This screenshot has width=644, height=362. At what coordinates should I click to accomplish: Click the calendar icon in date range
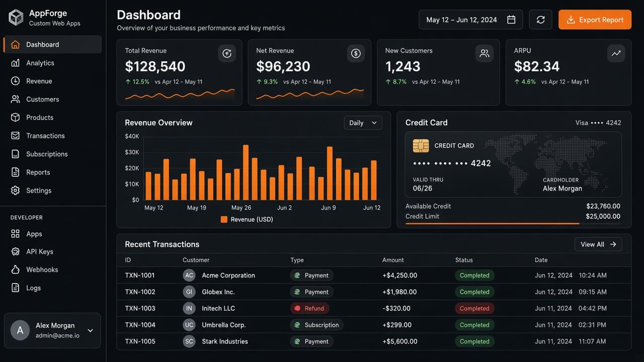(511, 20)
